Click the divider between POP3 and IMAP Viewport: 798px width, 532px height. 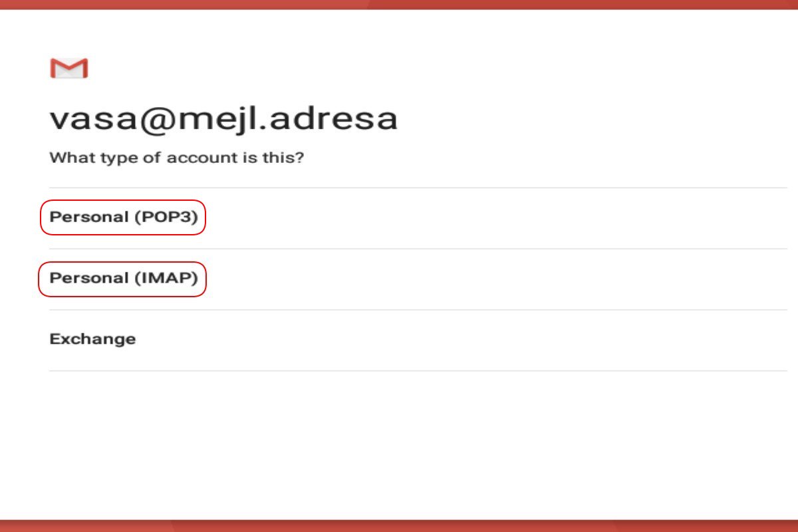click(418, 249)
